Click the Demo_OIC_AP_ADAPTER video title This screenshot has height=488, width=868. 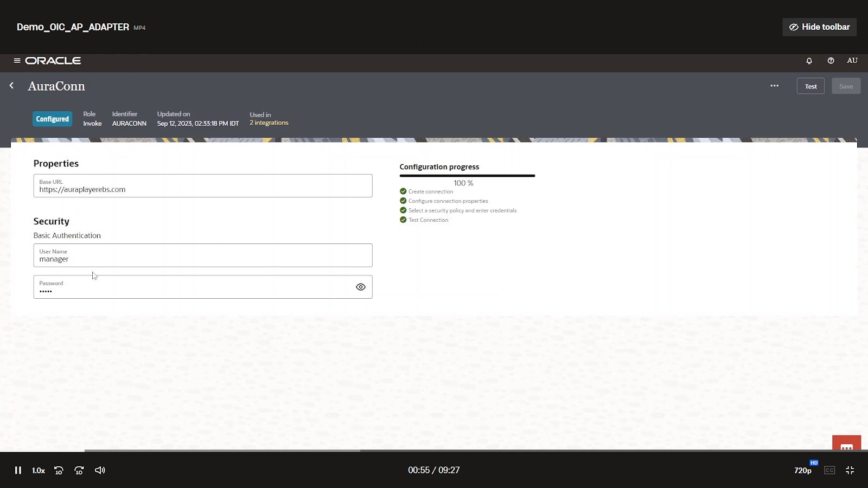(73, 27)
